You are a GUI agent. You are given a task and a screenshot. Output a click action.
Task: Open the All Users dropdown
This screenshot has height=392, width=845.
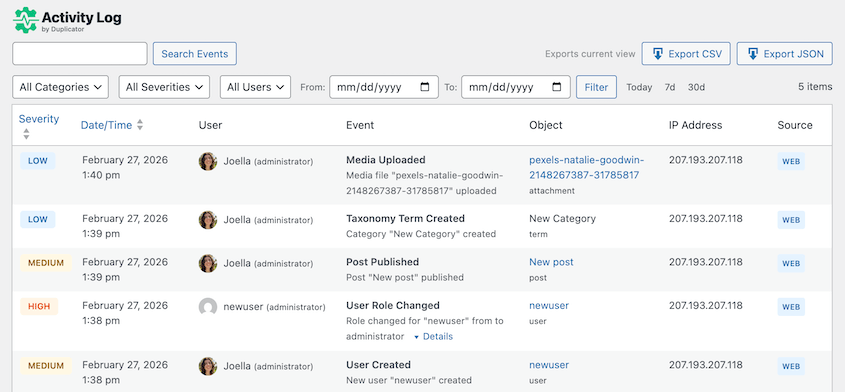click(255, 87)
